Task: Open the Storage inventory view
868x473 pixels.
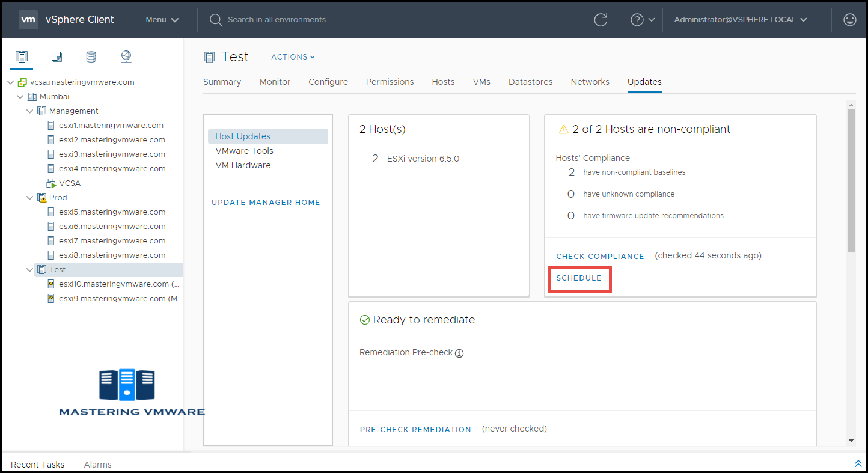Action: pyautogui.click(x=91, y=56)
